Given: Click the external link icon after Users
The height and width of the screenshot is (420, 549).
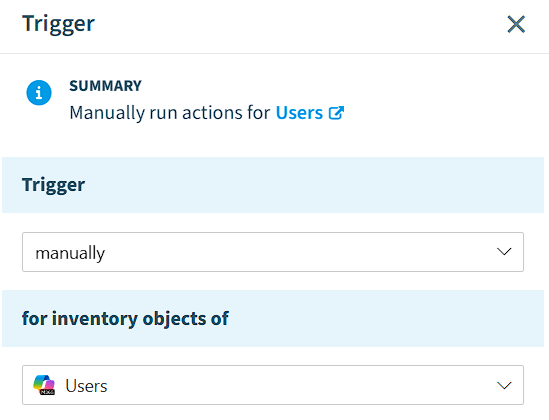Looking at the screenshot, I should 336,113.
